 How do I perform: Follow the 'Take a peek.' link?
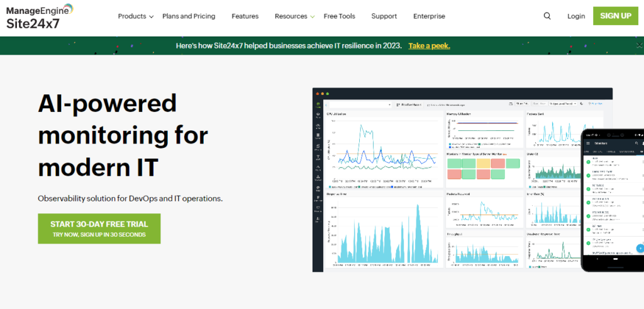pyautogui.click(x=429, y=45)
